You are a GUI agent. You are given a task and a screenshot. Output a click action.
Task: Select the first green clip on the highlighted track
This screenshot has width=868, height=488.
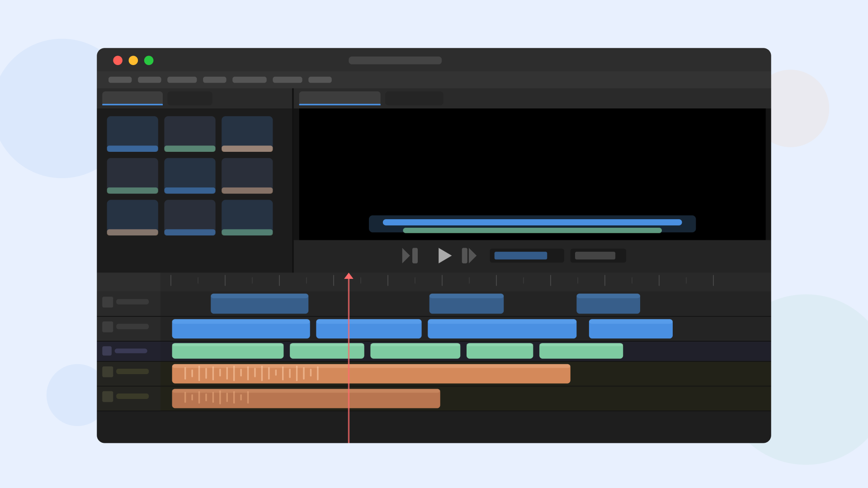(x=227, y=351)
